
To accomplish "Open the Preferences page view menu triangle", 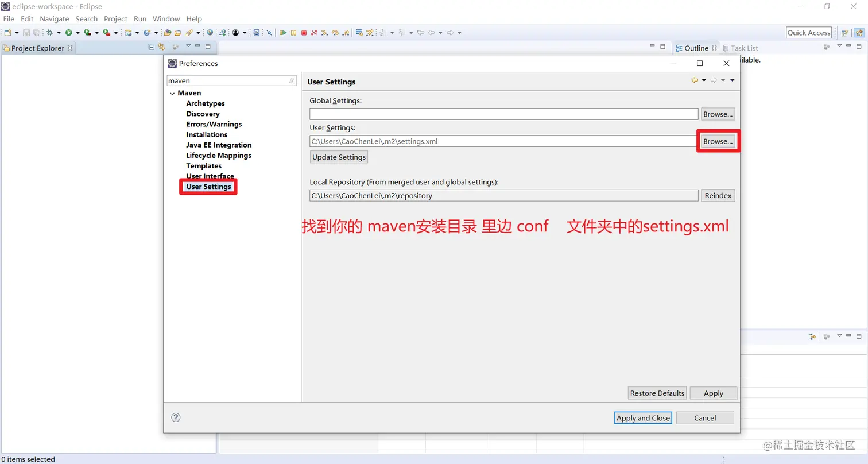I will click(x=733, y=80).
